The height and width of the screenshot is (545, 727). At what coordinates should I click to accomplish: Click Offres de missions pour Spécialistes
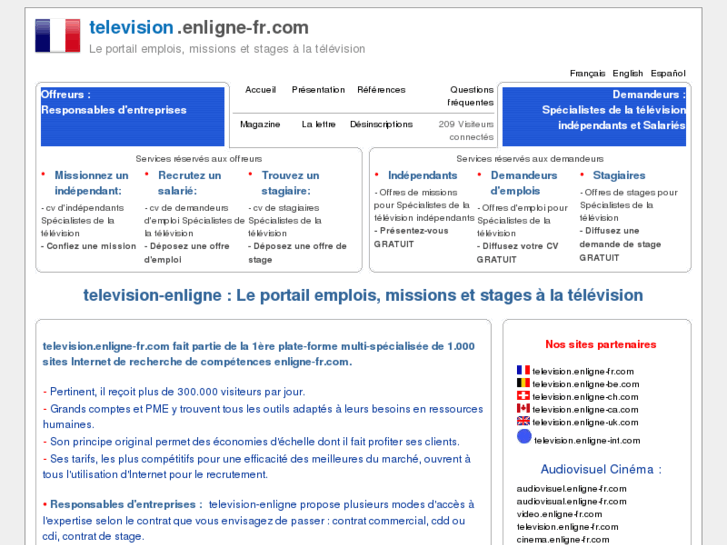pos(424,205)
